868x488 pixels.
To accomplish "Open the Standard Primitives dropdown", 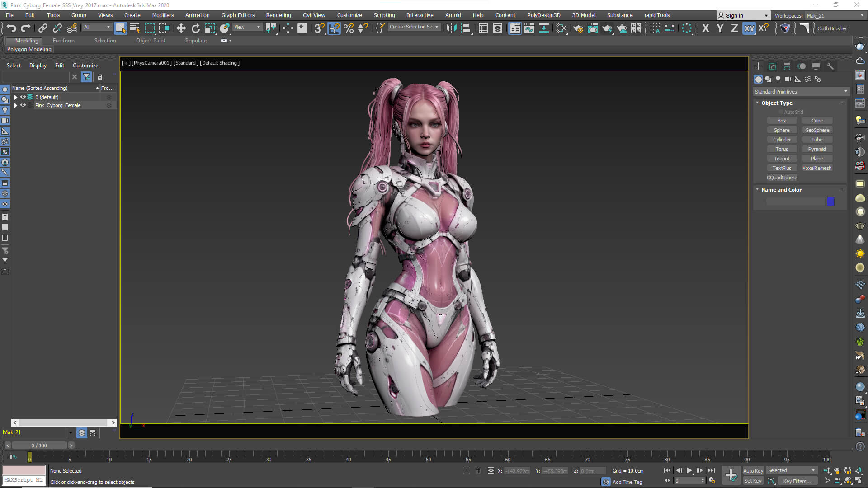I will click(x=801, y=92).
